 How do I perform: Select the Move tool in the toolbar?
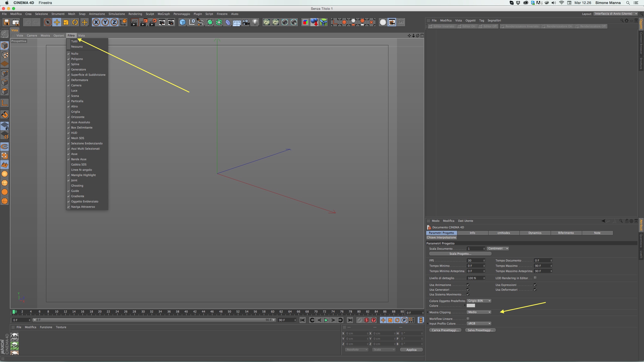(x=57, y=22)
